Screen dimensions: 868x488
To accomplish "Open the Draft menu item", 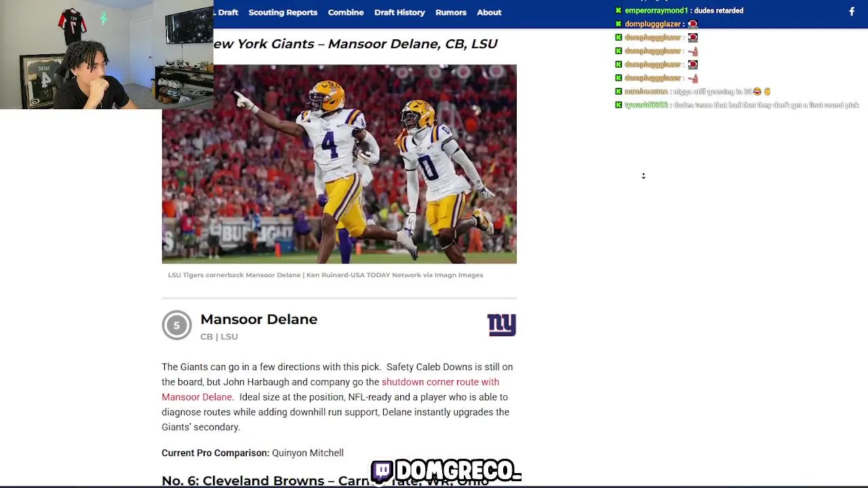I will click(x=227, y=12).
